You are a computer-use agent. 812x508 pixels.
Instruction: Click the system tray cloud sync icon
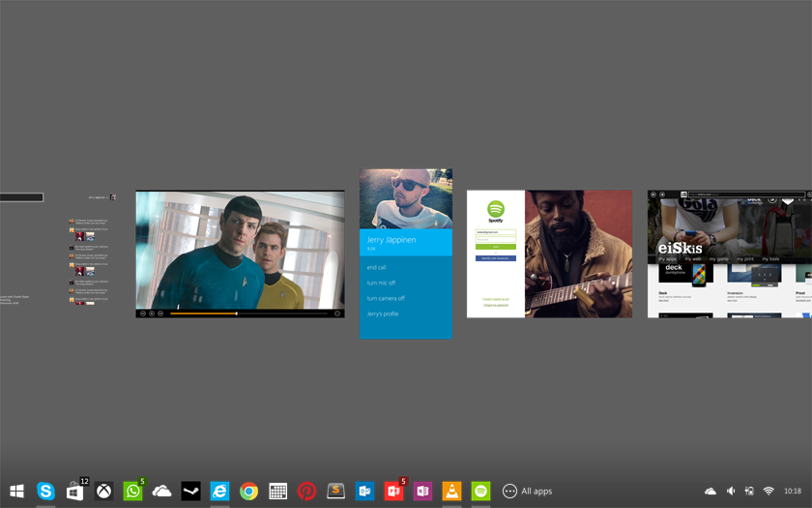pyautogui.click(x=710, y=491)
